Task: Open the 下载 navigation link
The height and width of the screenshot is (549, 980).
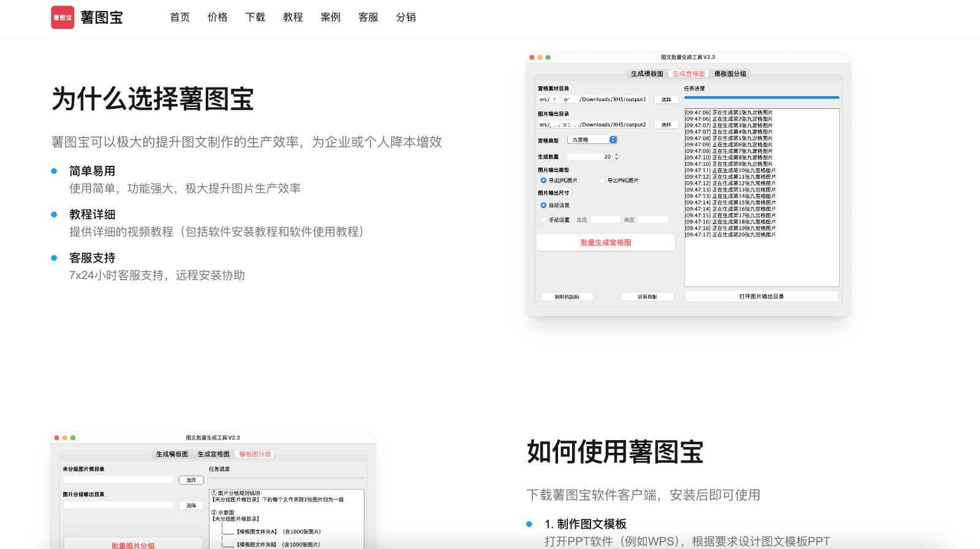Action: (x=255, y=17)
